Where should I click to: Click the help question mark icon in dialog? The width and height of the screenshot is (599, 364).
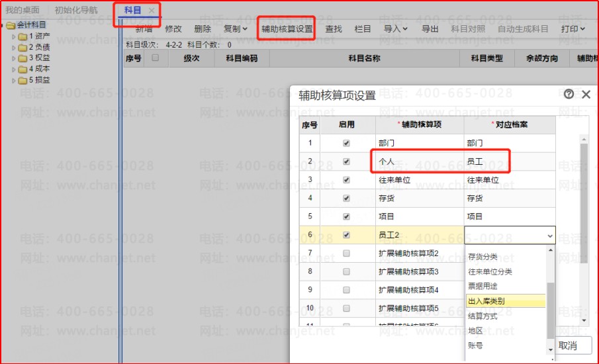pos(569,95)
